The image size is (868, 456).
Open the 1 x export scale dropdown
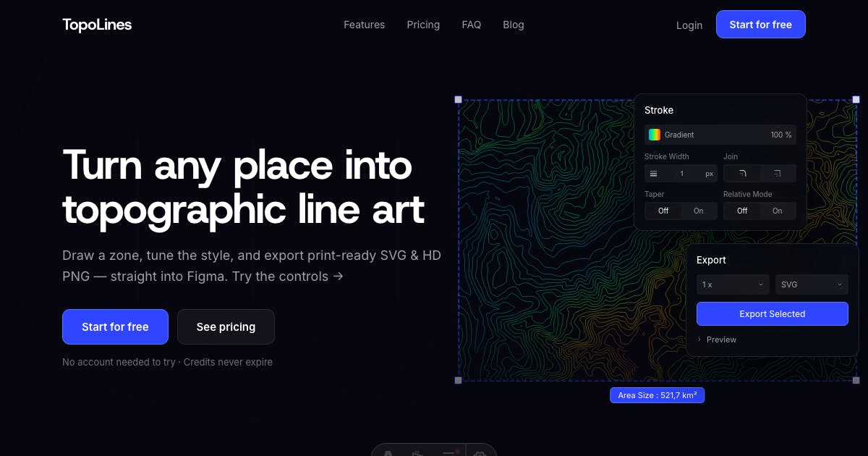[x=733, y=284]
